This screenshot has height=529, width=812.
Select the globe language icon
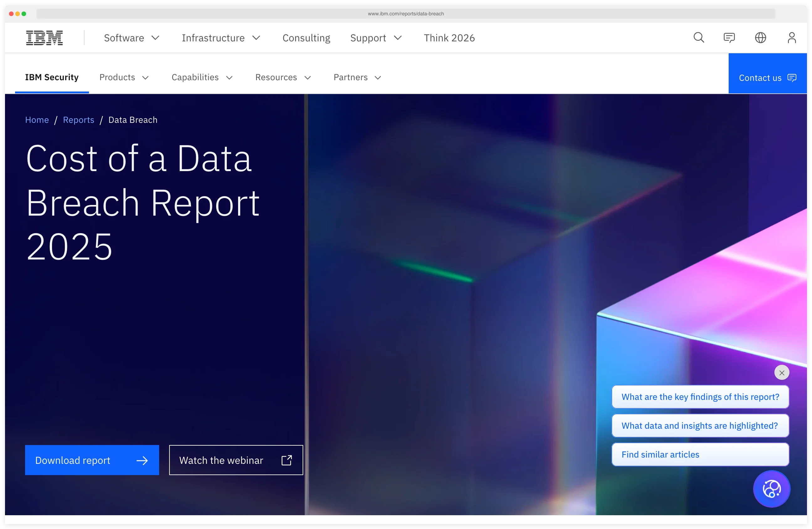coord(761,38)
